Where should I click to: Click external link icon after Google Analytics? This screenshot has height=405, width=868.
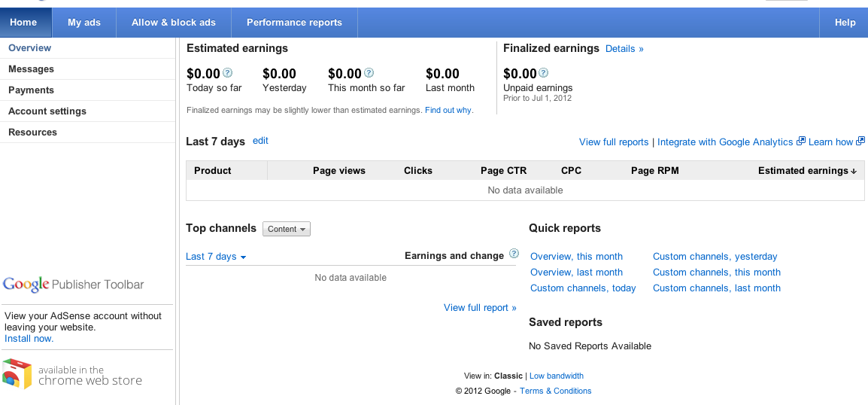pyautogui.click(x=801, y=142)
